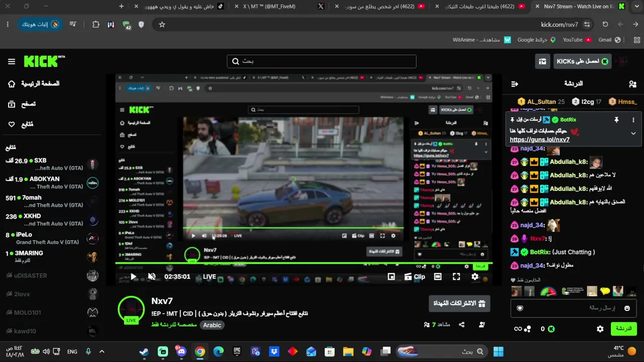Screen dimensions: 644x362
Task: Open offline uDISASTER channel in sidebar
Action: click(51, 276)
